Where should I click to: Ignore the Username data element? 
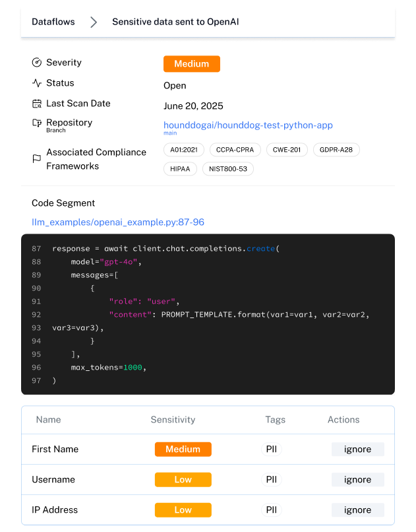tap(357, 480)
